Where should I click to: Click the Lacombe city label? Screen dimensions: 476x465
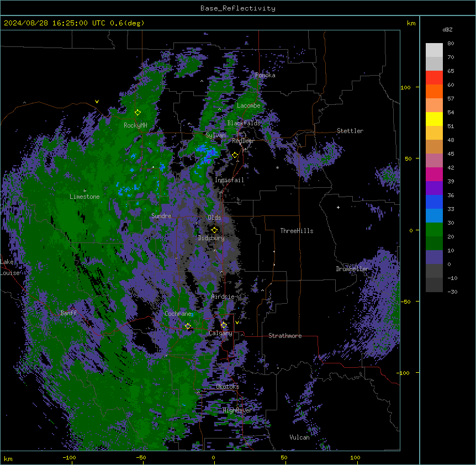pos(248,105)
